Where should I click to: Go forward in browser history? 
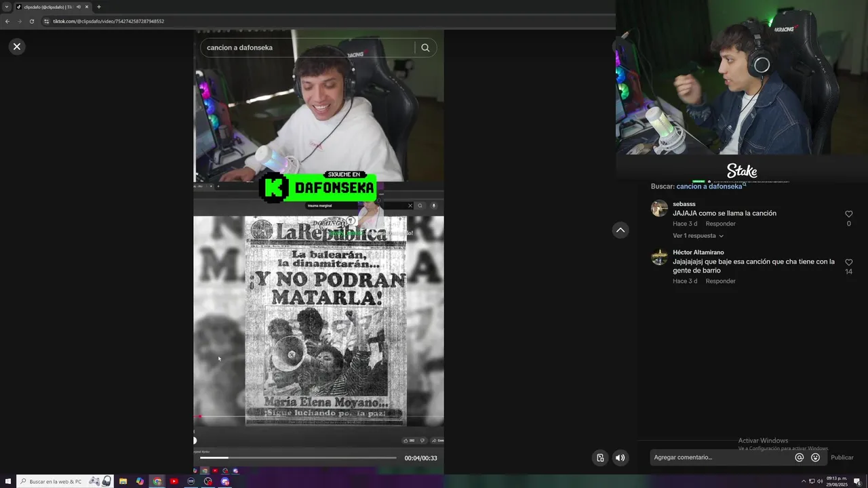coord(20,21)
